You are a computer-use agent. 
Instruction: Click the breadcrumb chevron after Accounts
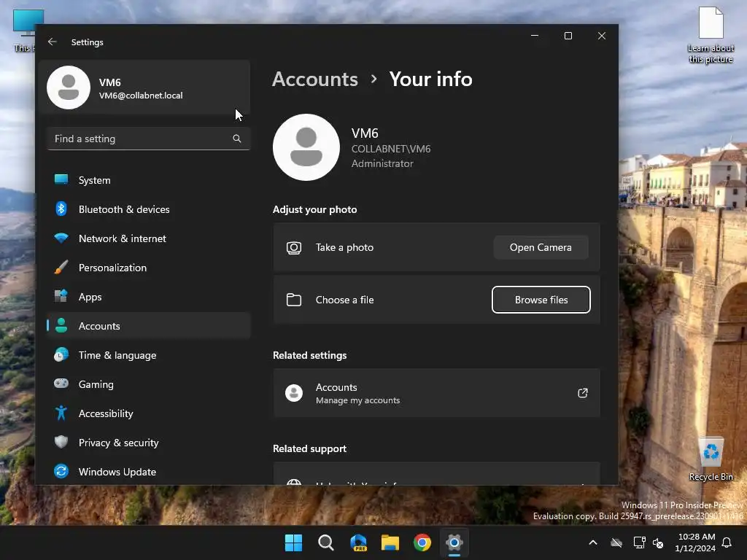click(x=374, y=79)
